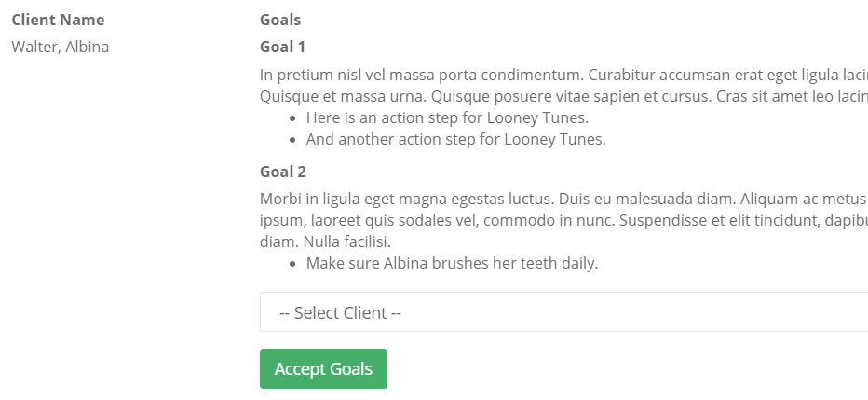Click the Goal 1 heading

coord(282,47)
